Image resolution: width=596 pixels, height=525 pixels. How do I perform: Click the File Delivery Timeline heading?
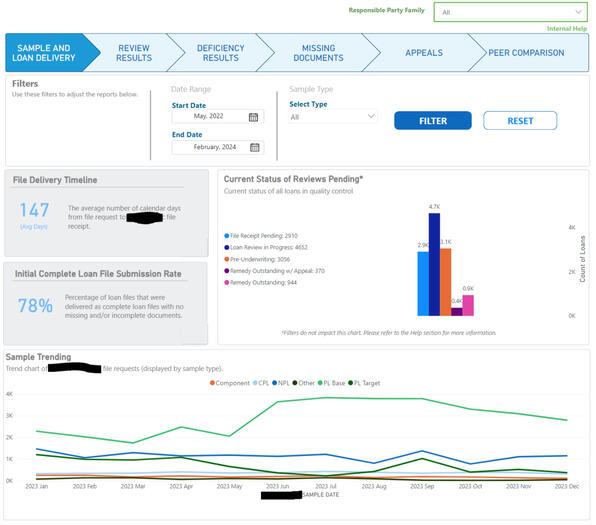[x=55, y=180]
